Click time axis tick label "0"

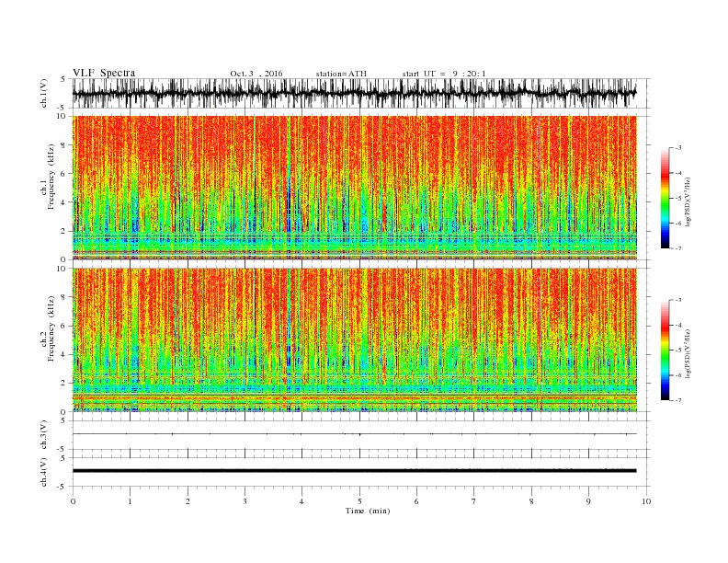click(73, 501)
